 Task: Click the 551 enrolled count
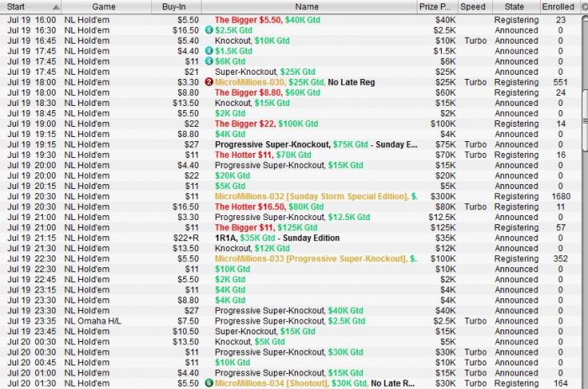560,82
